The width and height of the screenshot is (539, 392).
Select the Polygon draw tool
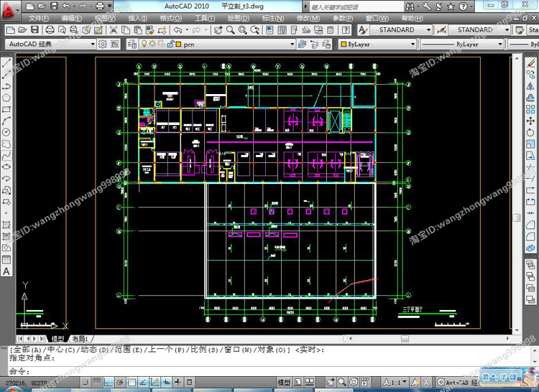pyautogui.click(x=6, y=98)
